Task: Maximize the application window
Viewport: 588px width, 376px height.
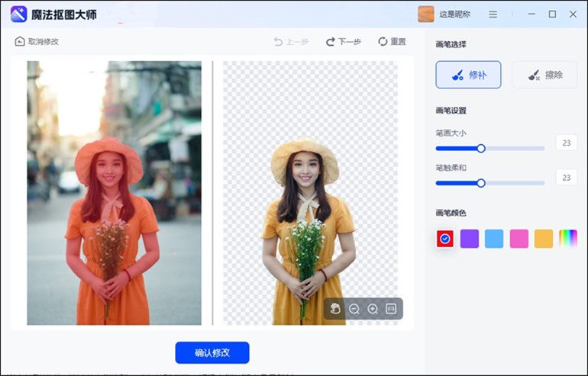Action: click(x=552, y=14)
